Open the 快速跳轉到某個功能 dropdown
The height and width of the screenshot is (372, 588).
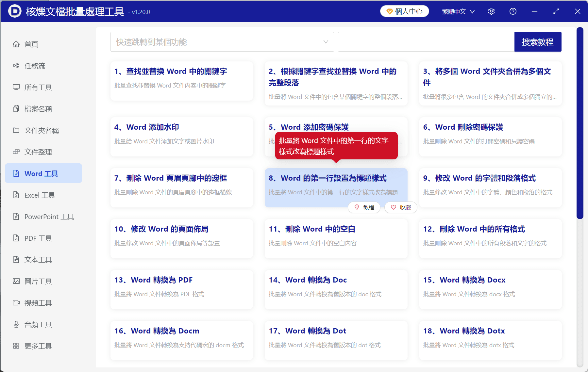pos(222,41)
